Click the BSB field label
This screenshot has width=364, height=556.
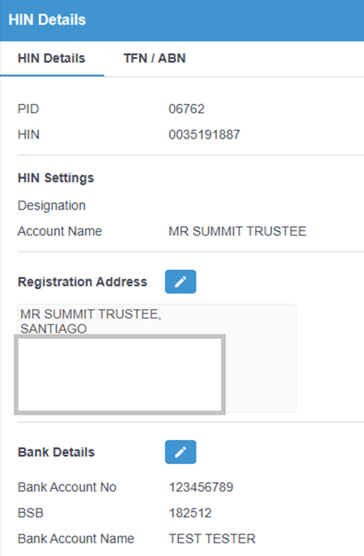pyautogui.click(x=30, y=513)
